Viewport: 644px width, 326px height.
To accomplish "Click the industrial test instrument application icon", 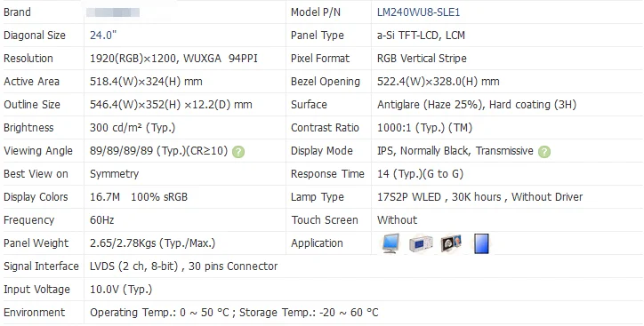I will (421, 244).
